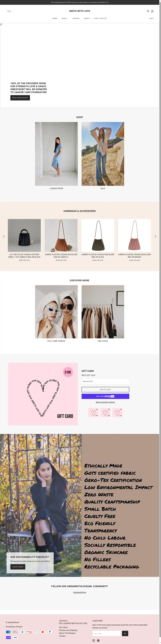Screen dimensions: 161x644
Task: Open the account profile icon
Action: pos(152,11)
